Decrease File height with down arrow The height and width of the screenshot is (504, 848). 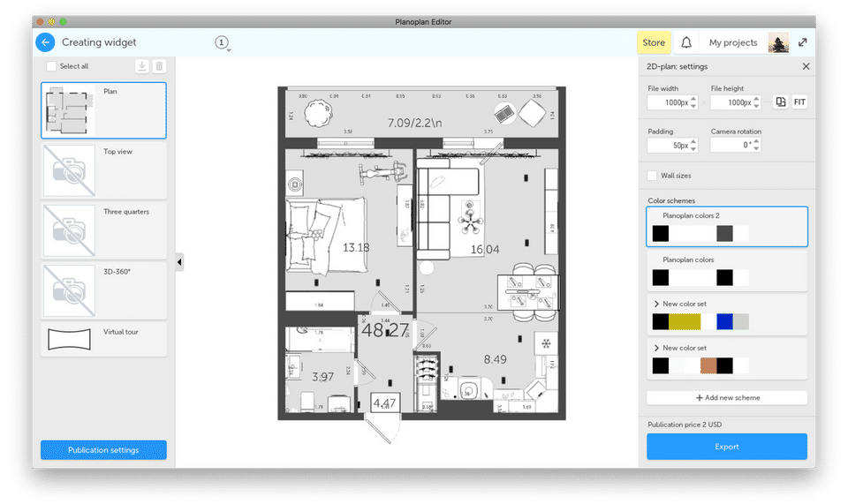click(756, 106)
